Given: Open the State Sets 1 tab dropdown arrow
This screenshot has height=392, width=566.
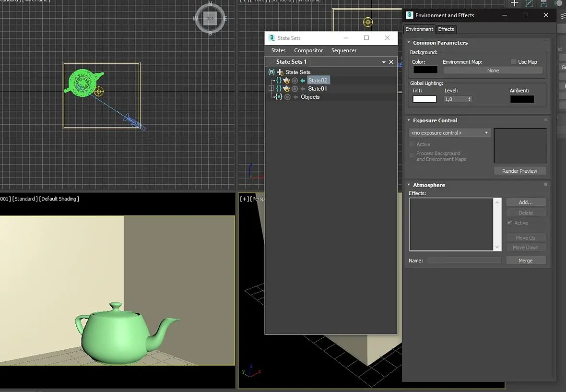Looking at the screenshot, I should point(383,62).
